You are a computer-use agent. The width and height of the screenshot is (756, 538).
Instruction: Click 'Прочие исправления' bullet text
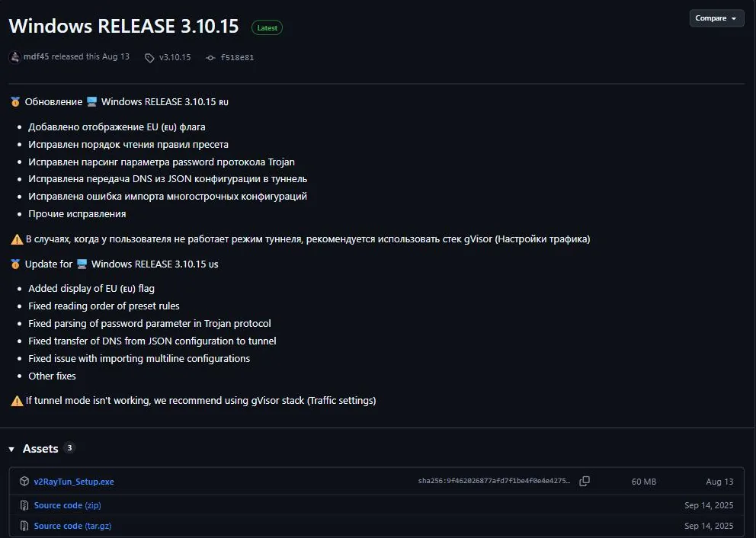pyautogui.click(x=77, y=213)
